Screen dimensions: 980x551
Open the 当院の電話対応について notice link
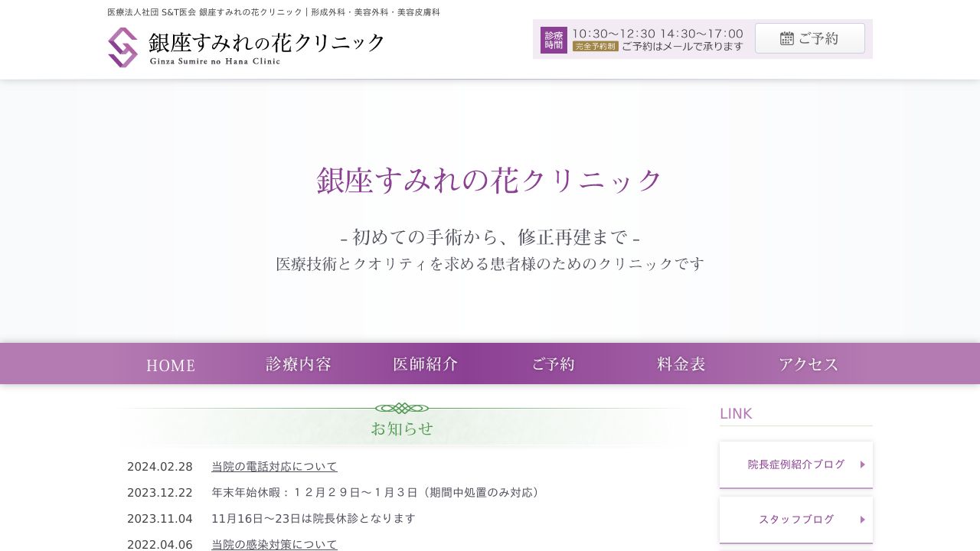click(x=275, y=466)
